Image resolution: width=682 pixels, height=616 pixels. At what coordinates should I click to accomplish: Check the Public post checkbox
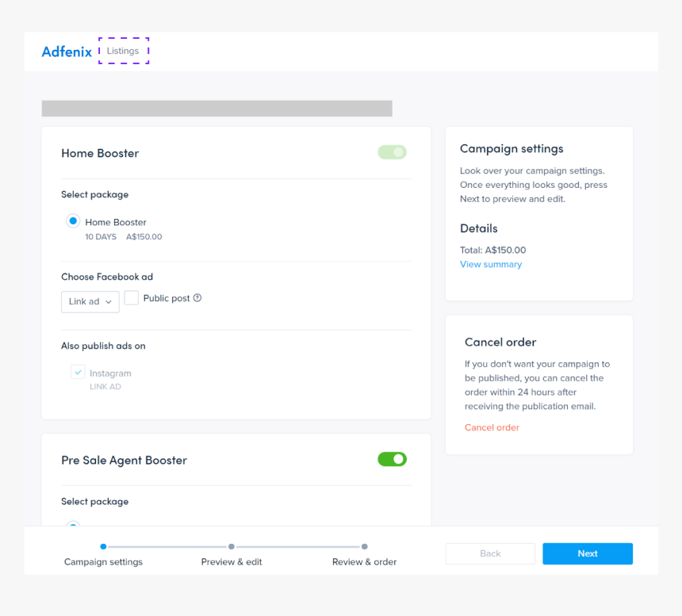132,298
